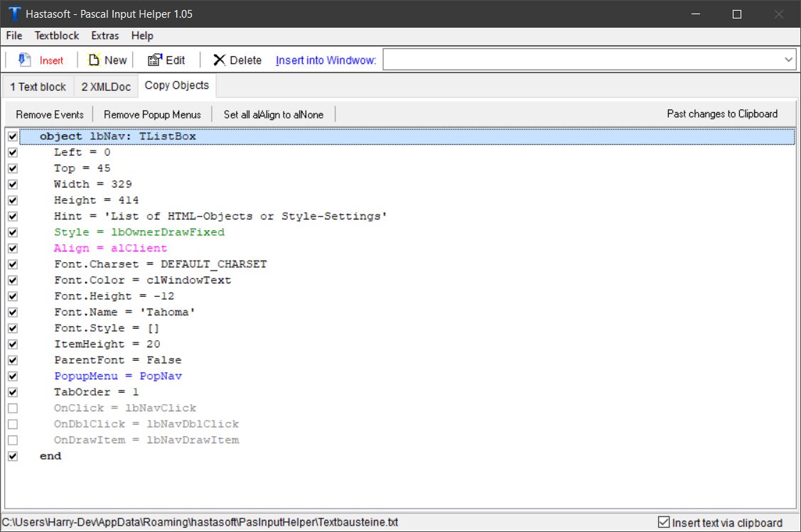801x532 pixels.
Task: Uncheck the Font.Name = 'Tahoma' checkbox
Action: (x=13, y=313)
